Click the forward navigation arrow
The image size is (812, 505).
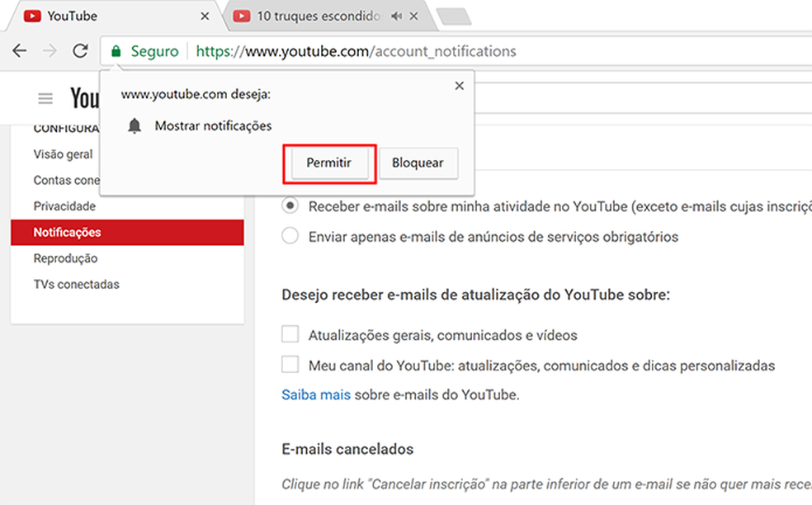click(50, 50)
